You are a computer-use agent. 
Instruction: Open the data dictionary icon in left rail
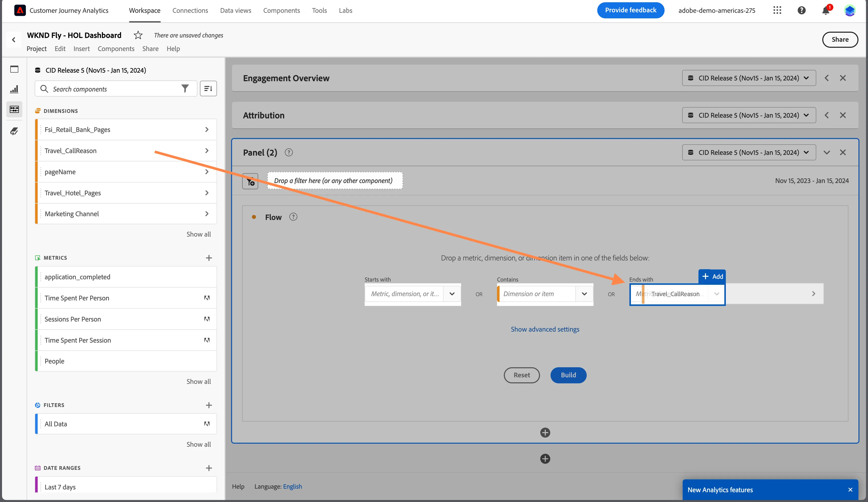click(14, 131)
